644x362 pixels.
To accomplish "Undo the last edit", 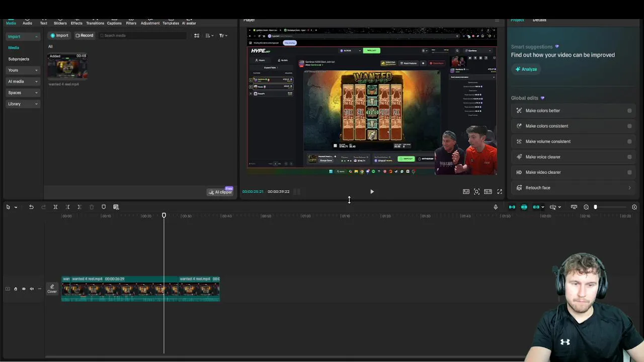I will coord(31,207).
